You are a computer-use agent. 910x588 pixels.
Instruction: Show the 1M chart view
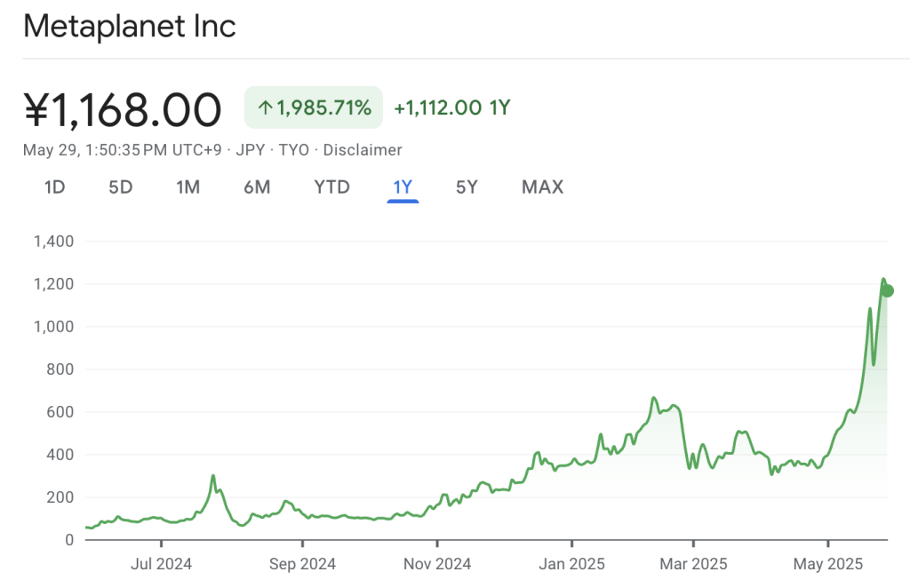coord(188,187)
